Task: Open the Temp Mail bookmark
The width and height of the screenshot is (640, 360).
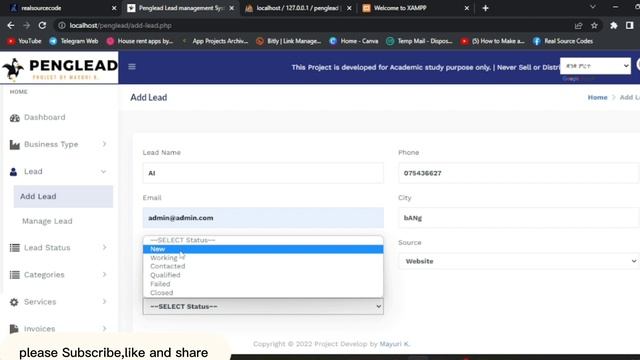Action: pyautogui.click(x=420, y=41)
